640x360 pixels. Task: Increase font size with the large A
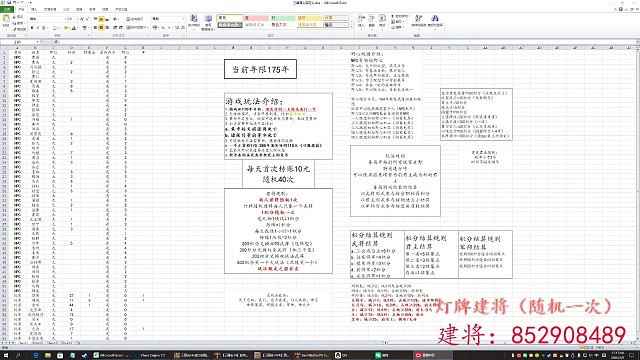(82, 19)
